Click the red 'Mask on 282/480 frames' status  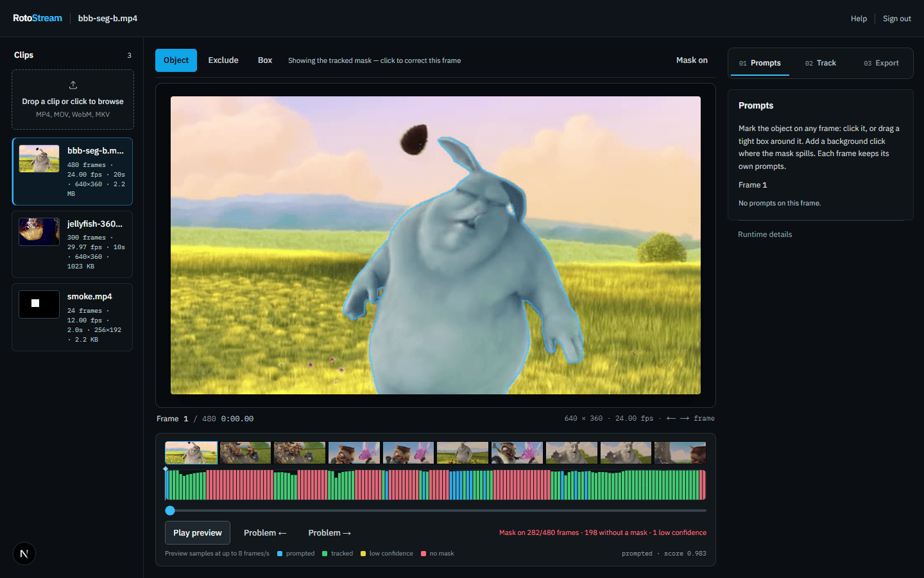pos(603,533)
